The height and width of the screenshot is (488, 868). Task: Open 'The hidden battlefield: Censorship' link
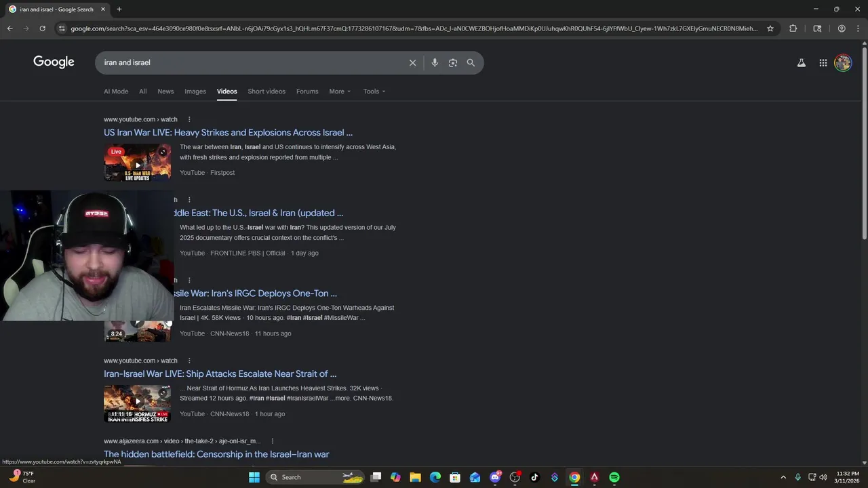(x=216, y=454)
